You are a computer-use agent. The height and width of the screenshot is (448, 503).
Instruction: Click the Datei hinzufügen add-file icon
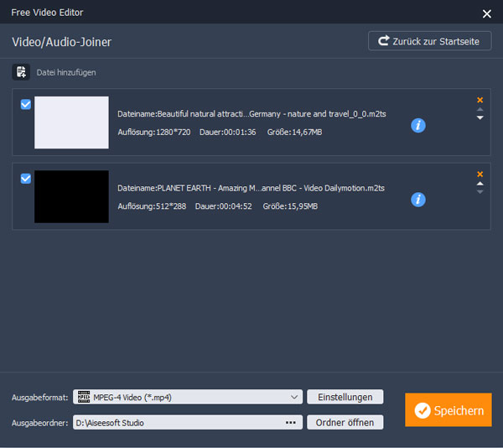pos(21,72)
